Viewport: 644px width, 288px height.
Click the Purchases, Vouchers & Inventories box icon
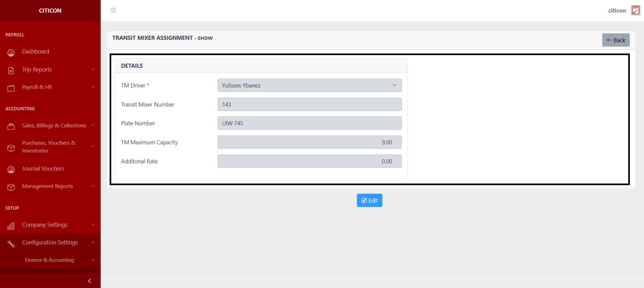point(11,147)
